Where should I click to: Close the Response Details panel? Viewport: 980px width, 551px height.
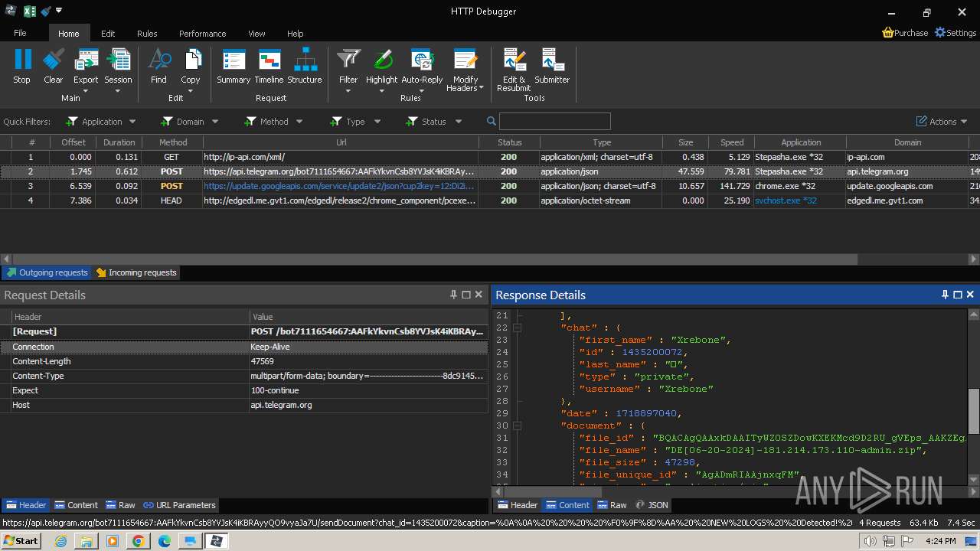(x=970, y=295)
